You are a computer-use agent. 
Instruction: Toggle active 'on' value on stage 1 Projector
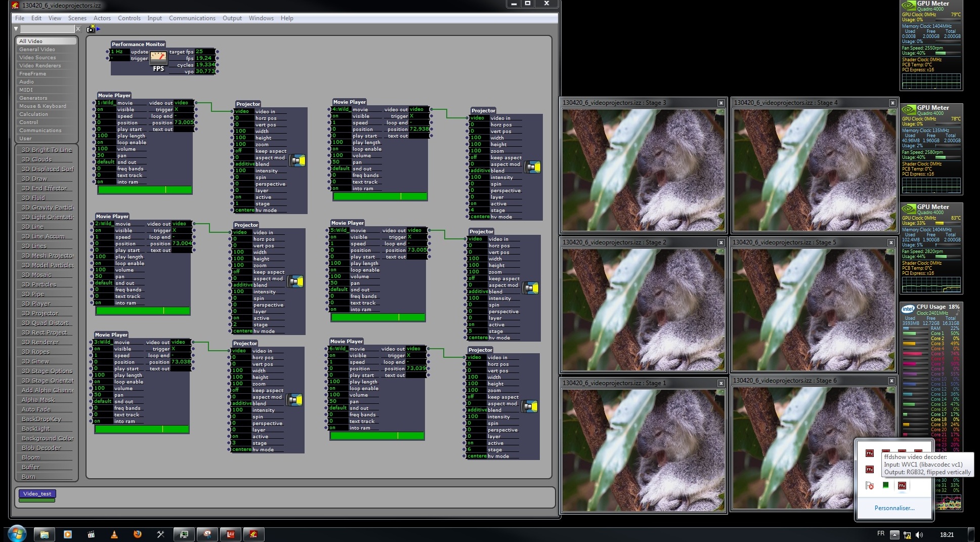click(x=244, y=197)
